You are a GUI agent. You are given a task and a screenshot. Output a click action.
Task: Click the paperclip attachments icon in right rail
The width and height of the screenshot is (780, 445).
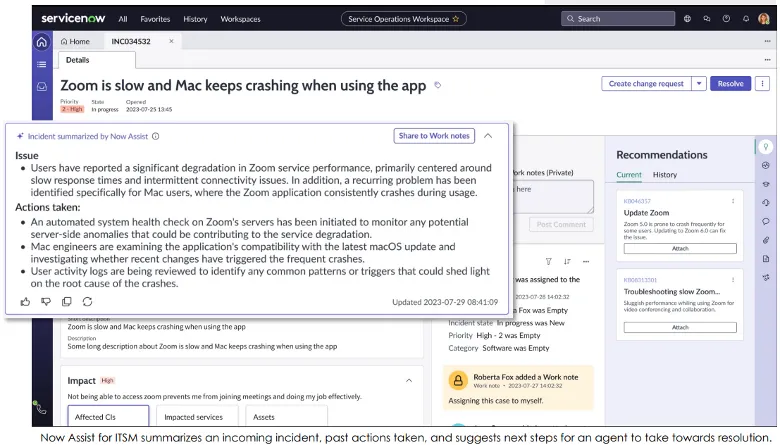click(766, 240)
